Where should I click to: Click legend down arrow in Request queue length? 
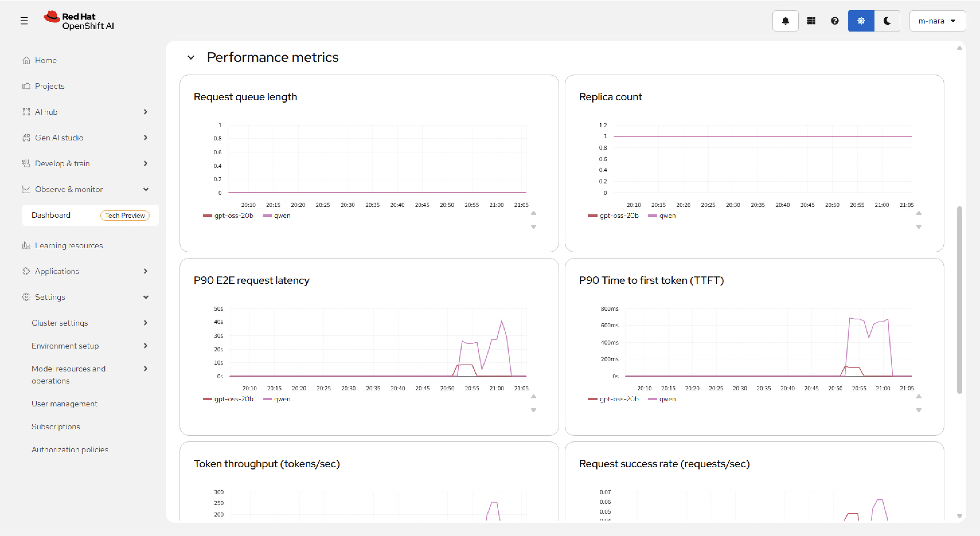(x=533, y=227)
